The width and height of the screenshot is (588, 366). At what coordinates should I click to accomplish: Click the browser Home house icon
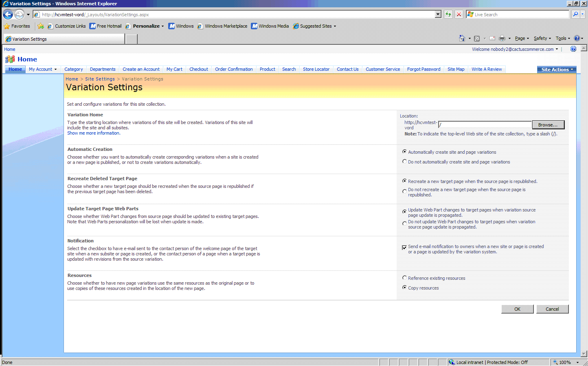(x=462, y=38)
